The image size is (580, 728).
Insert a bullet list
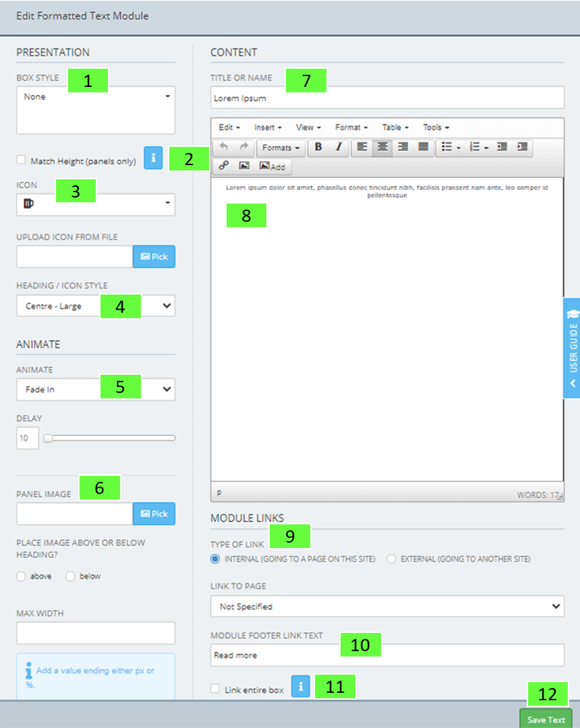(x=447, y=147)
